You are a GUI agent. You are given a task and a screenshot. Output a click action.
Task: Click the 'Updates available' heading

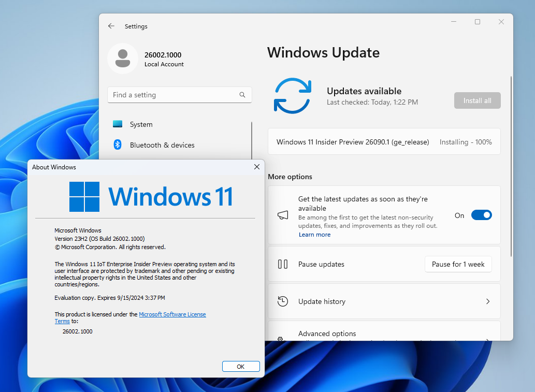click(x=364, y=91)
